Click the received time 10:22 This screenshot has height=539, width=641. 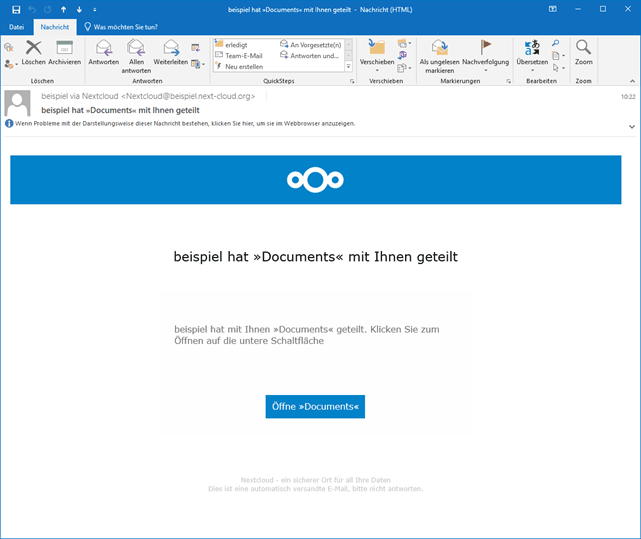coord(628,97)
